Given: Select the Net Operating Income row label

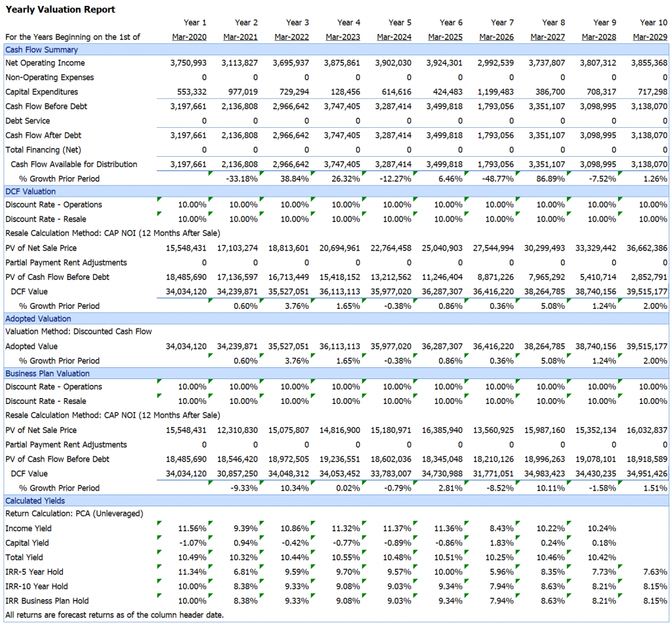Looking at the screenshot, I should click(x=45, y=63).
